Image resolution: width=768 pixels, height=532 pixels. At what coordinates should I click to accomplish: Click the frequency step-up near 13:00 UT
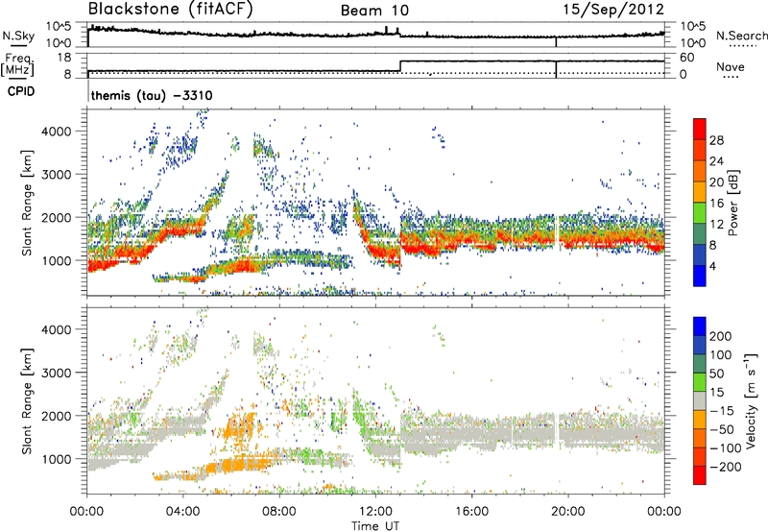[x=400, y=66]
